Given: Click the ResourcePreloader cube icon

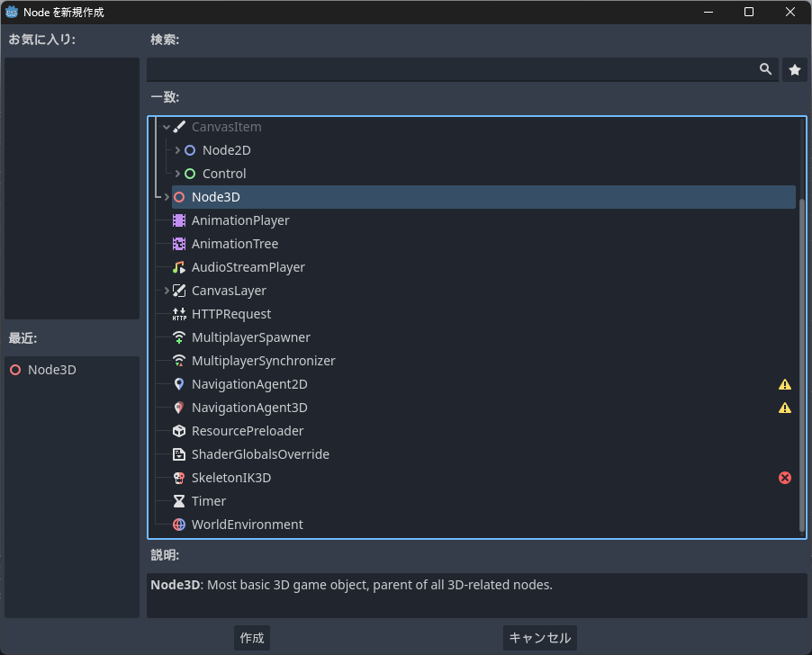Looking at the screenshot, I should [x=179, y=431].
